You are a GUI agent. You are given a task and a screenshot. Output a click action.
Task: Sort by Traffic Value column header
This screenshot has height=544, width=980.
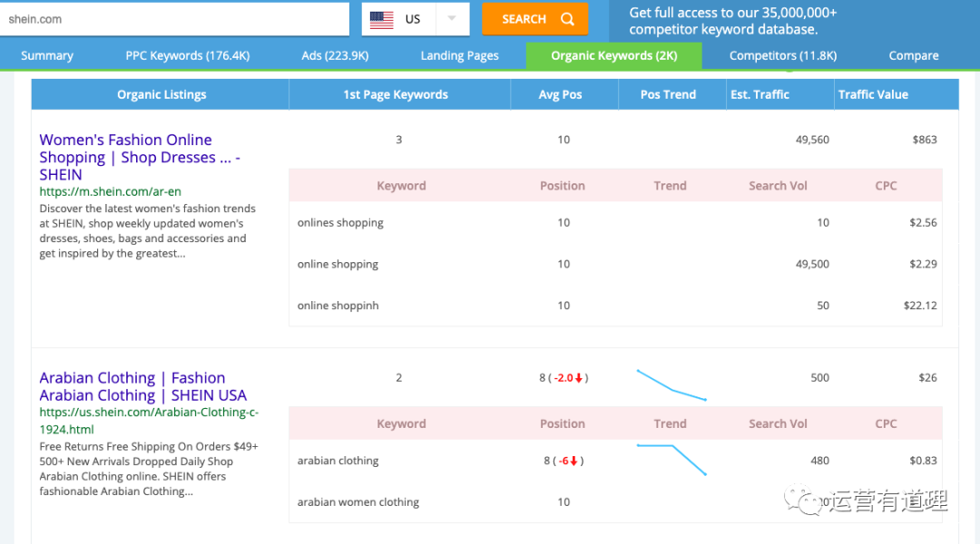click(873, 94)
